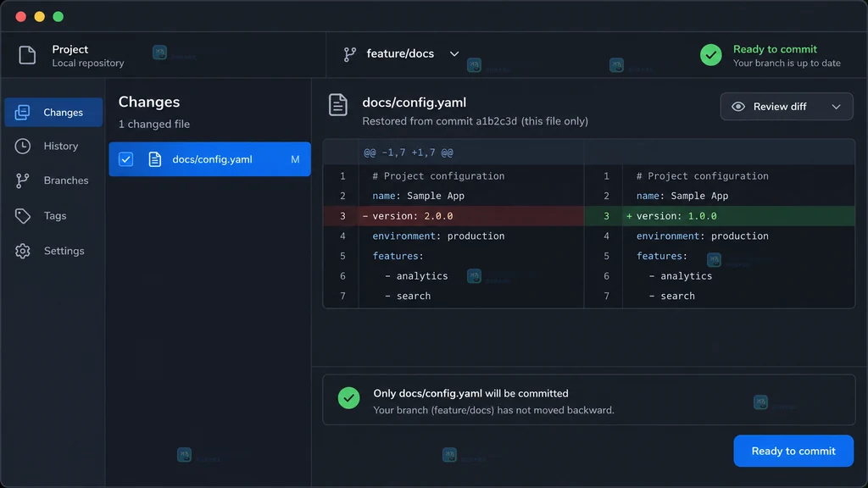Click the file icon in docs/config.yaml row

pos(154,159)
